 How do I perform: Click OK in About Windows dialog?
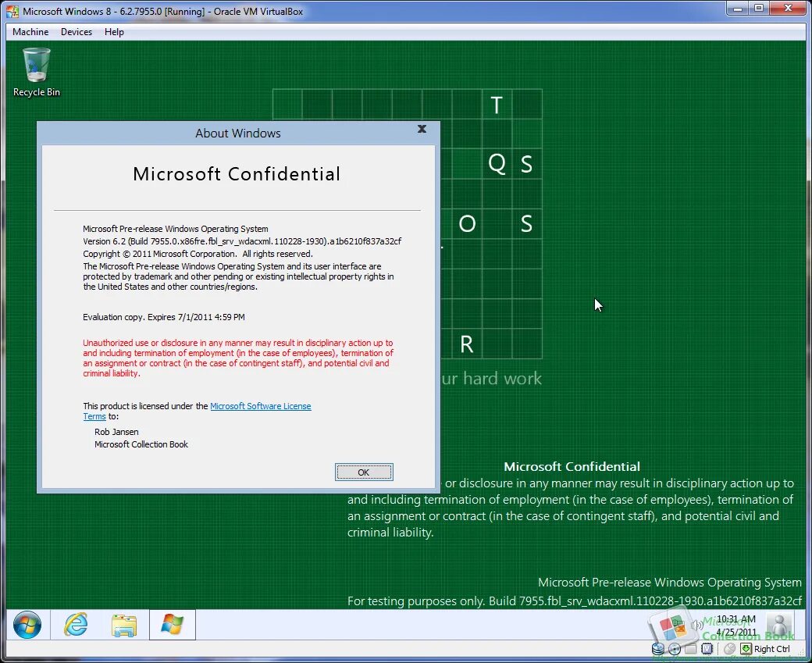(x=364, y=472)
